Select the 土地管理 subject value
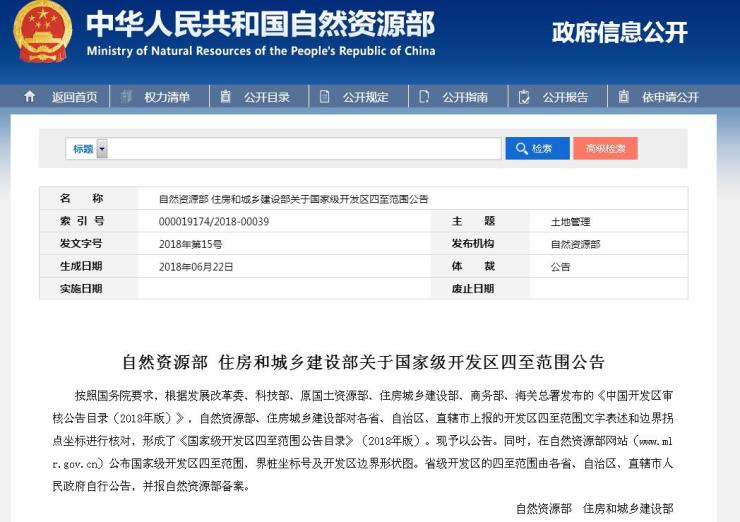Viewport: 740px width, 522px height. point(571,221)
